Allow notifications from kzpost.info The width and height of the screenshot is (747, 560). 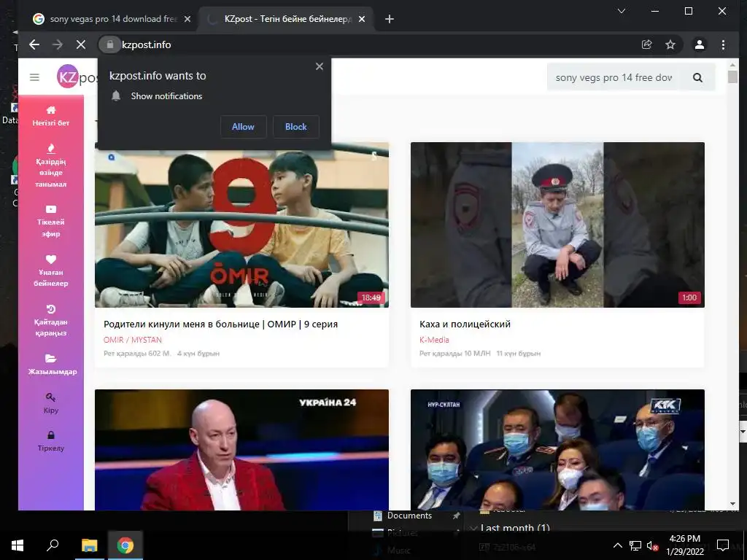(243, 127)
